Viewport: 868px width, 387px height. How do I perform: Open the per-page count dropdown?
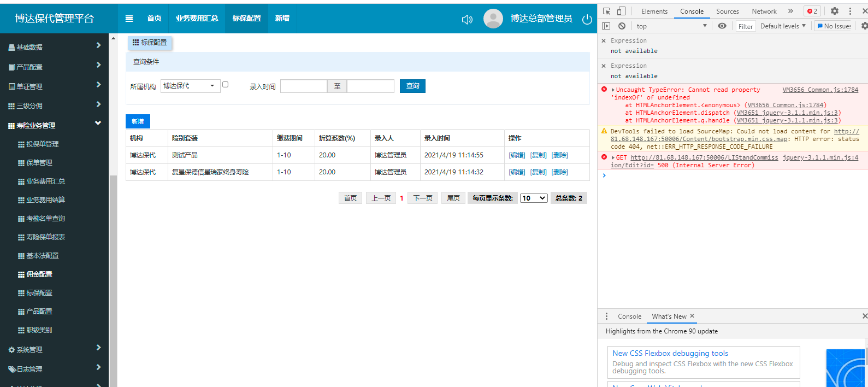coord(534,198)
